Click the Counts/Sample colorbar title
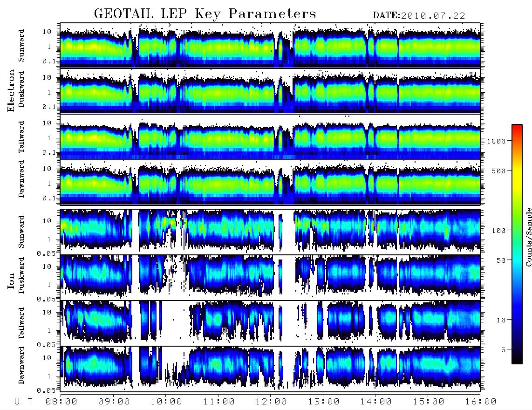The image size is (532, 410). tap(528, 237)
